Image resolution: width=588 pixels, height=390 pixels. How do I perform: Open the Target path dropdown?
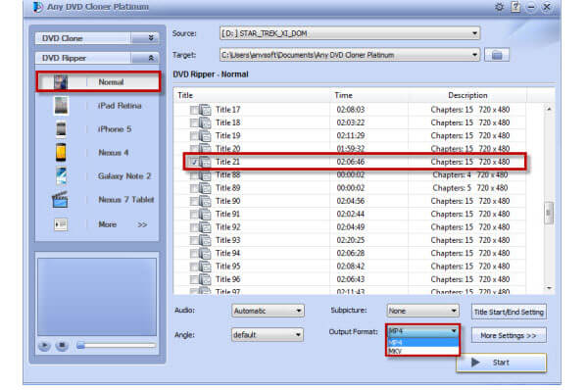tap(474, 55)
